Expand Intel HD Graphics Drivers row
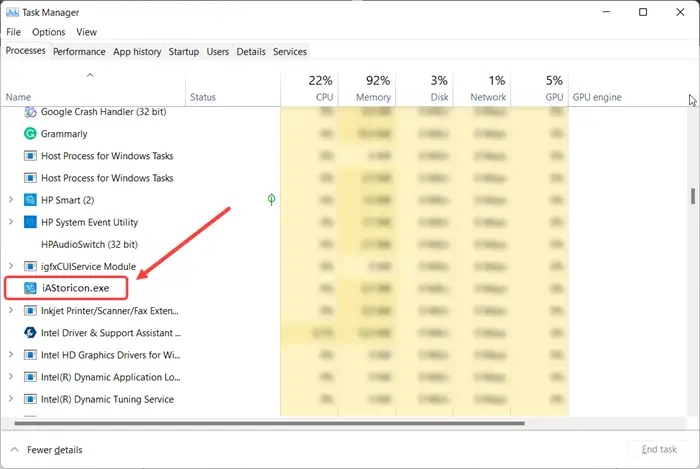The height and width of the screenshot is (469, 700). (x=11, y=354)
